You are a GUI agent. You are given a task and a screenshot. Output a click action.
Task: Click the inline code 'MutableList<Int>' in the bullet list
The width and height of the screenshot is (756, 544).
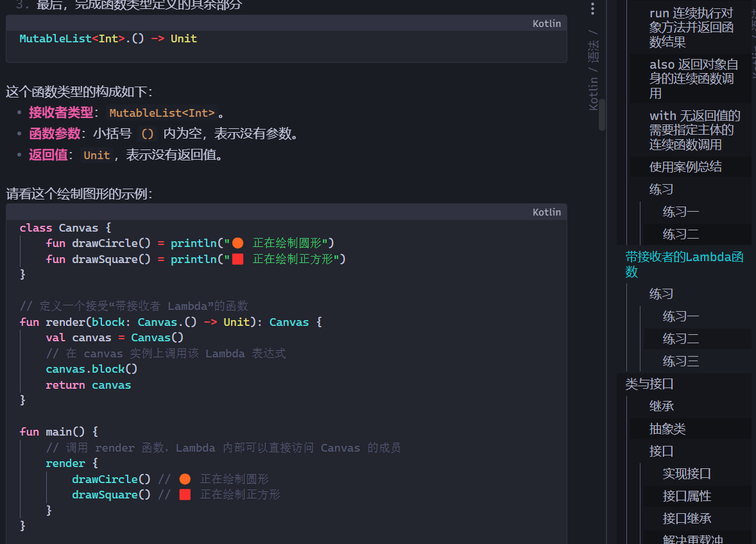click(162, 114)
